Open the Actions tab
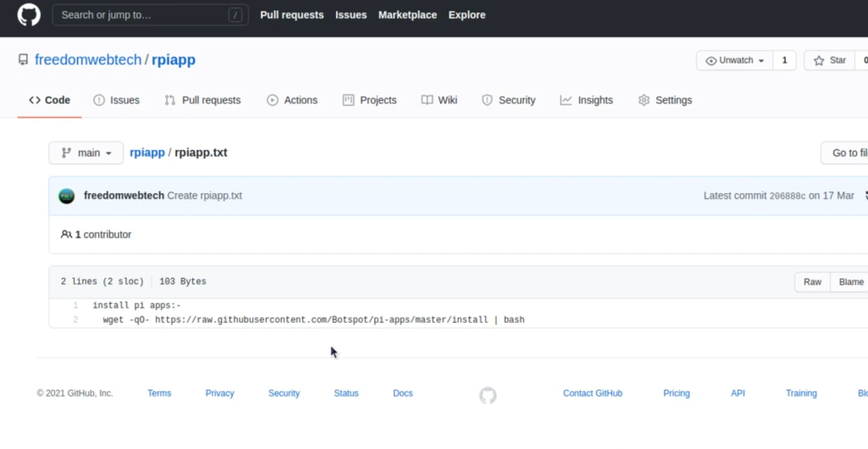 pos(292,100)
